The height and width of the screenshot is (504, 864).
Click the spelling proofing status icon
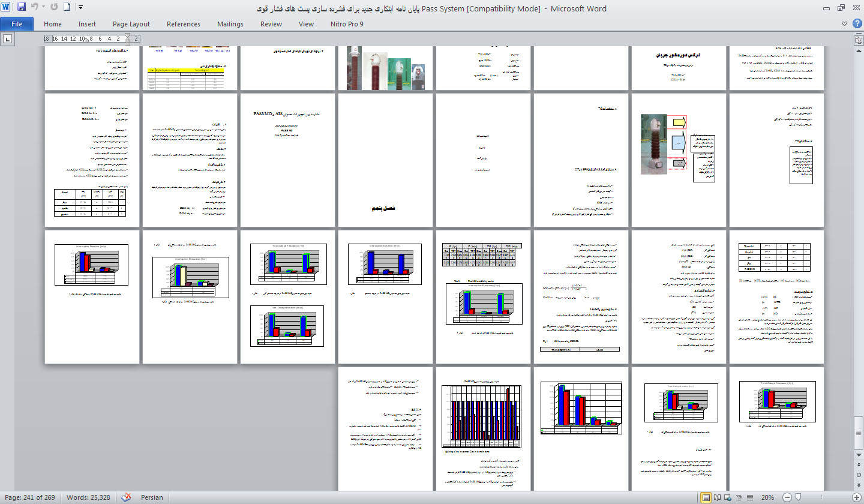(126, 497)
